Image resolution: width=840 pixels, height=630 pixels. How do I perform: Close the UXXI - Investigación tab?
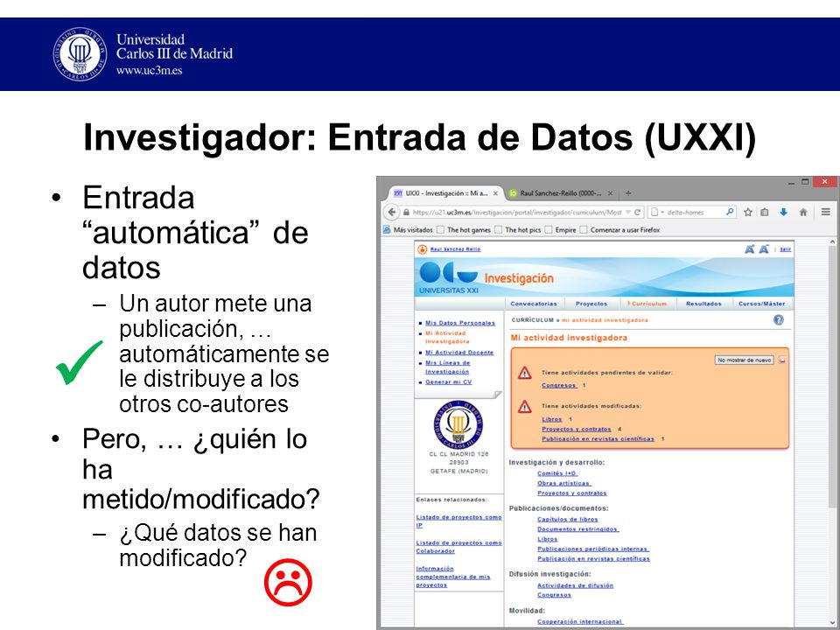(495, 193)
